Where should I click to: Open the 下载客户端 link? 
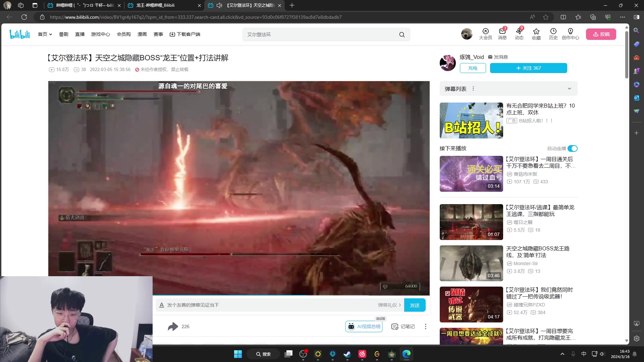coord(185,34)
